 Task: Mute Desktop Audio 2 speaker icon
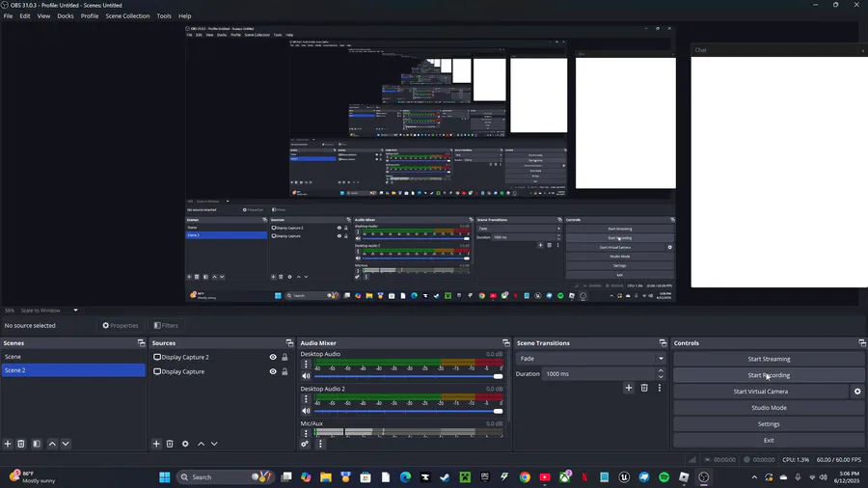click(306, 411)
